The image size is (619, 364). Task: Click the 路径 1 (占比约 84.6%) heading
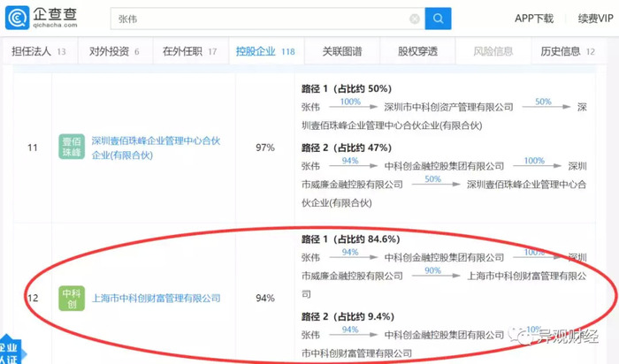point(350,239)
